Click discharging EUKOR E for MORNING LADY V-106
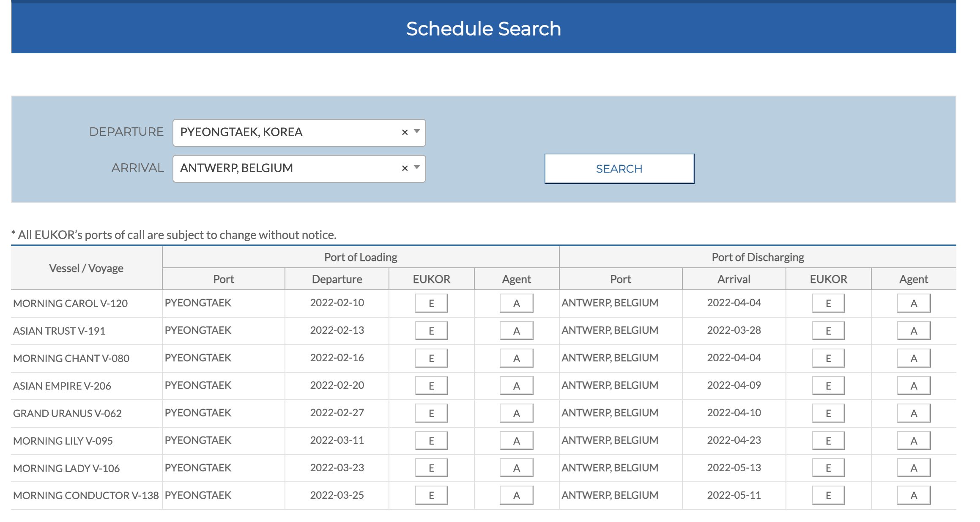 [x=828, y=468]
